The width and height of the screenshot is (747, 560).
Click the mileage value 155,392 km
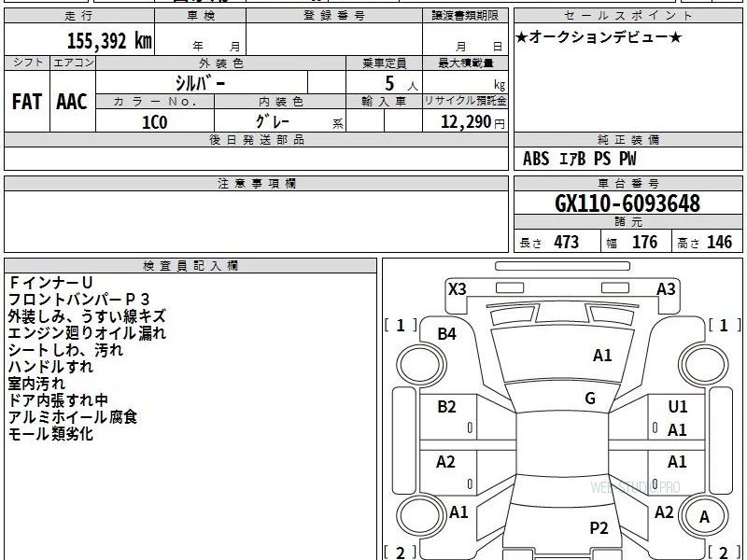[109, 40]
